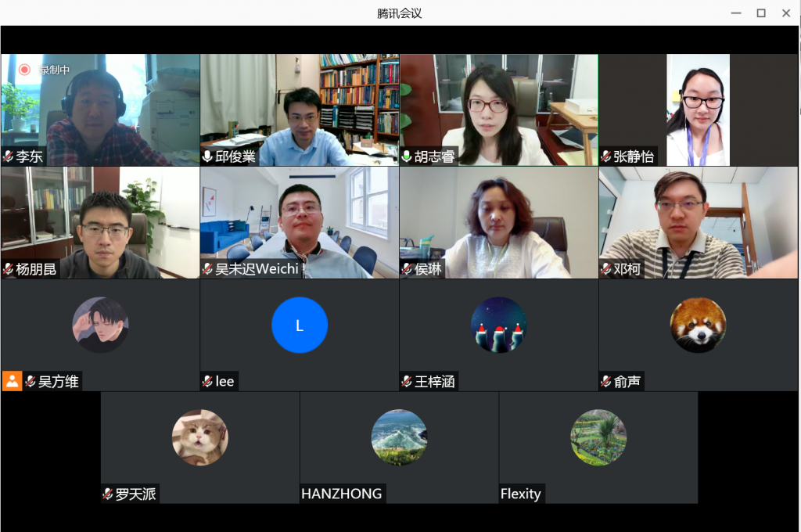Click the green microphone icon beside 胡志睿

tap(407, 156)
